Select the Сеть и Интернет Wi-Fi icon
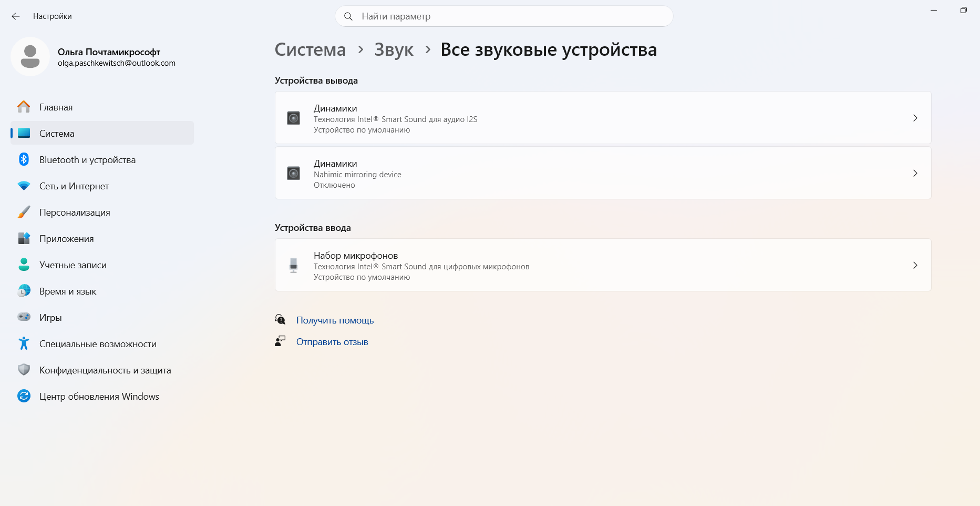The image size is (980, 506). click(x=24, y=186)
